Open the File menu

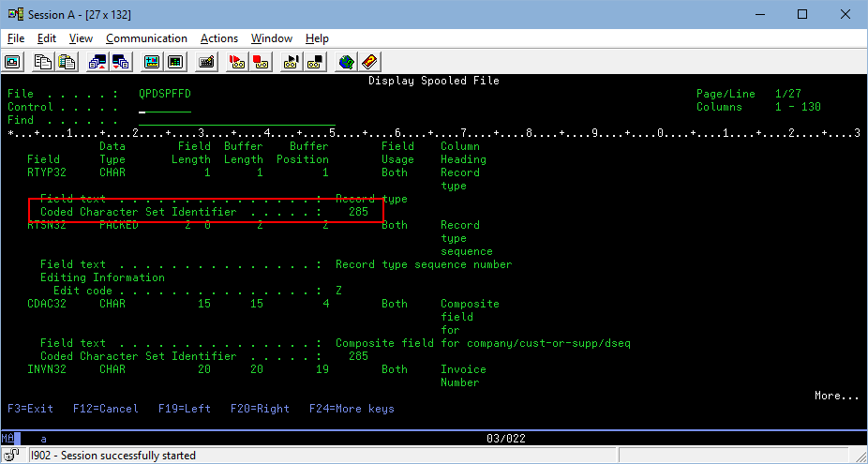16,38
